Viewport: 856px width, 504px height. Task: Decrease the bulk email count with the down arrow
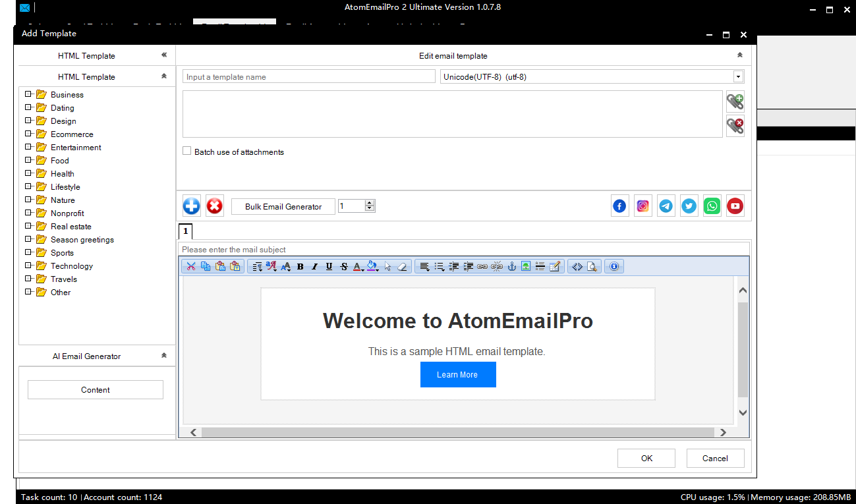point(370,209)
